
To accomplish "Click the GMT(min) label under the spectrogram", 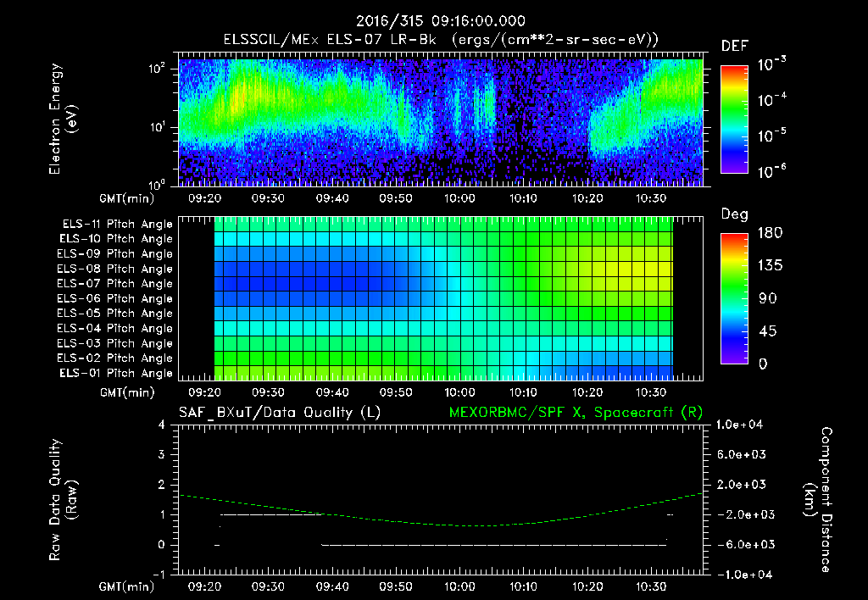I will 127,198.
